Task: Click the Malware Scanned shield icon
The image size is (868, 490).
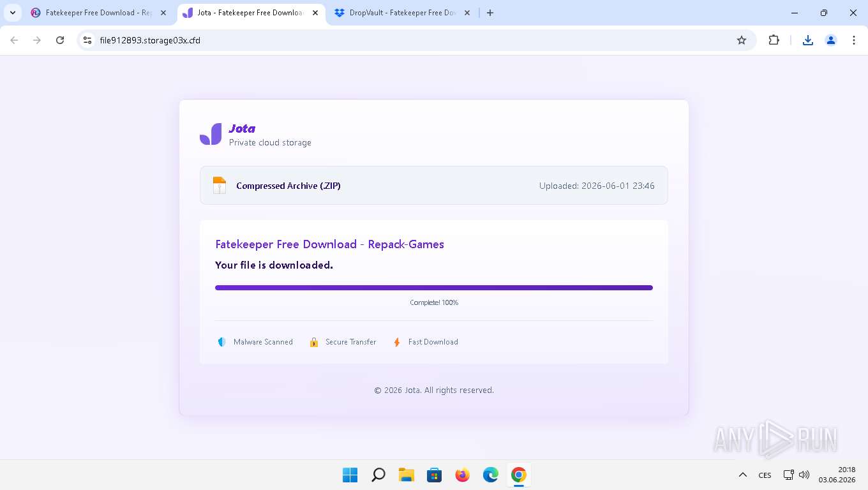Action: 221,342
